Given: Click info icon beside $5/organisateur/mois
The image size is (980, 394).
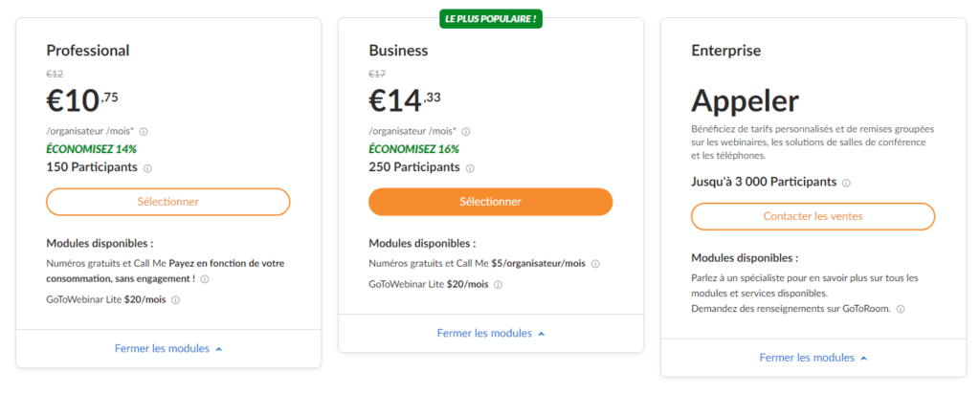Looking at the screenshot, I should click(x=595, y=264).
